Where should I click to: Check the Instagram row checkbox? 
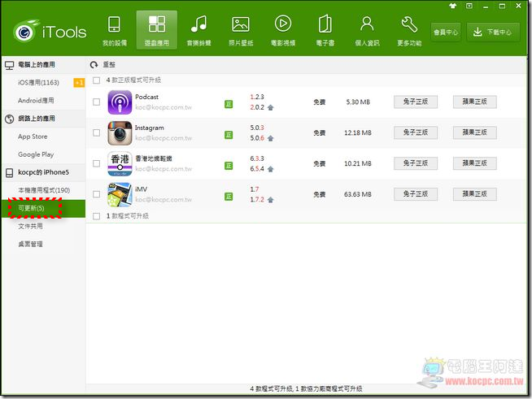(x=96, y=132)
